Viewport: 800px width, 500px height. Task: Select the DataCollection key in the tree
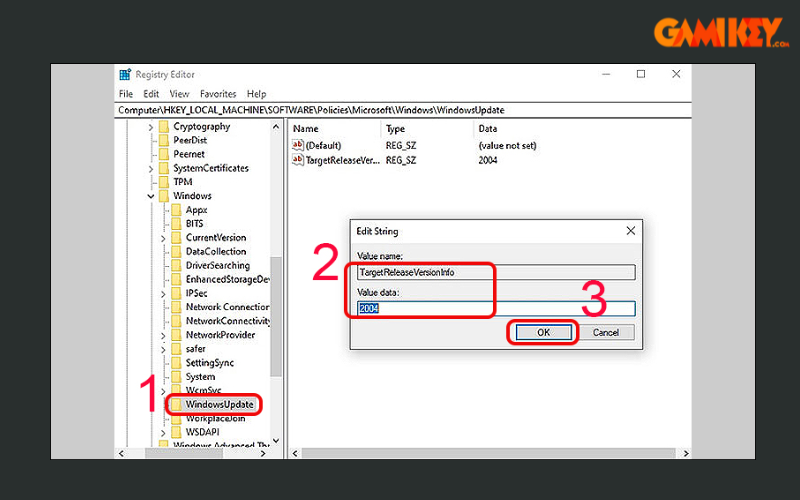[x=215, y=252]
